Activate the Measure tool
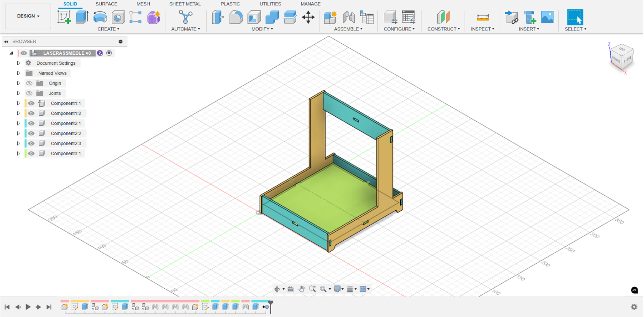Viewport: 644px width, 317px height. 482,17
